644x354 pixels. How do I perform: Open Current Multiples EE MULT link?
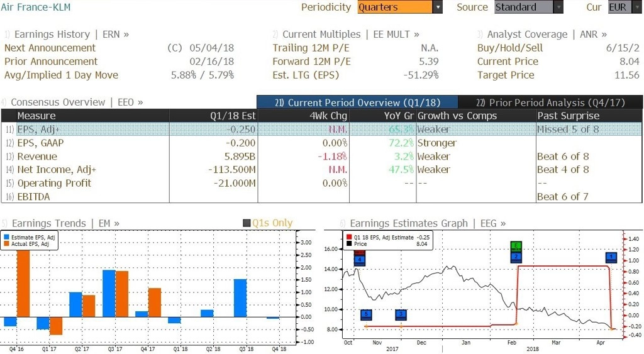pyautogui.click(x=351, y=35)
